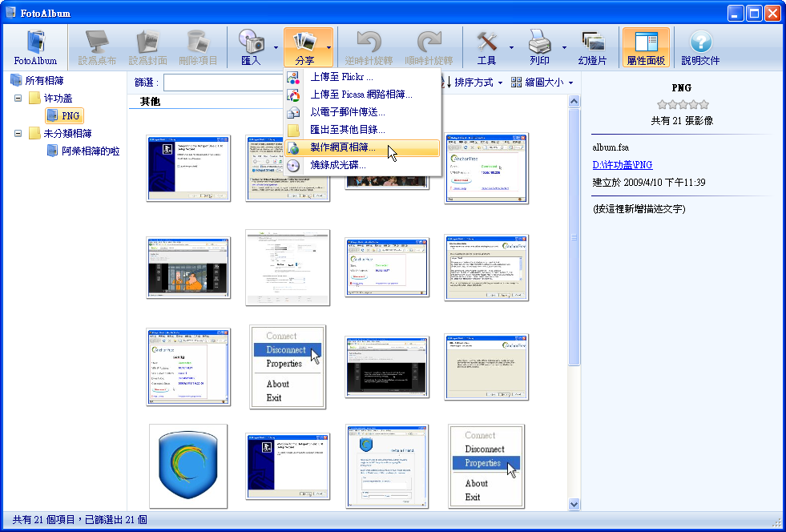This screenshot has height=532, width=786.
Task: Choose 匯出至其他目錄 menu item
Action: 362,130
